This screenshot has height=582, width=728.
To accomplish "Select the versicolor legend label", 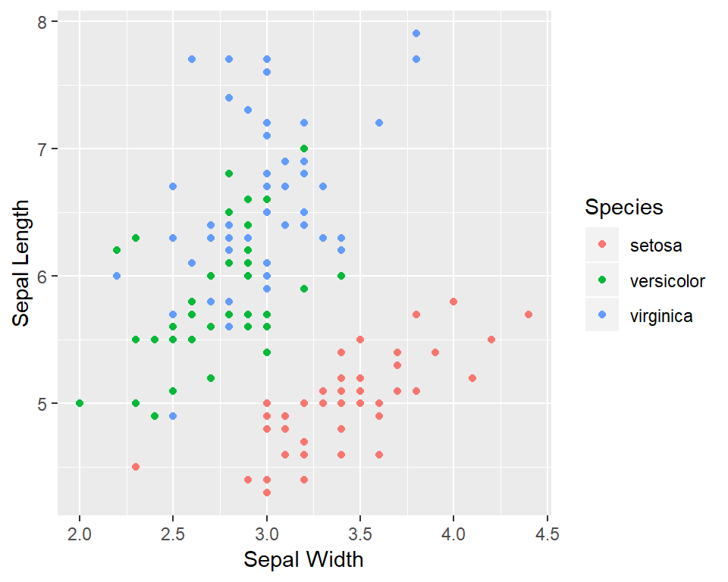I will click(x=667, y=281).
